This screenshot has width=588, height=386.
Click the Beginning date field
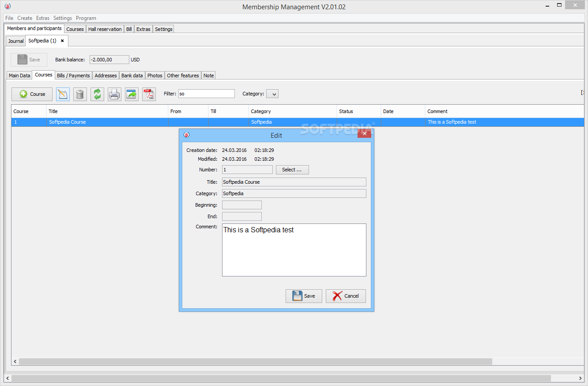point(242,205)
